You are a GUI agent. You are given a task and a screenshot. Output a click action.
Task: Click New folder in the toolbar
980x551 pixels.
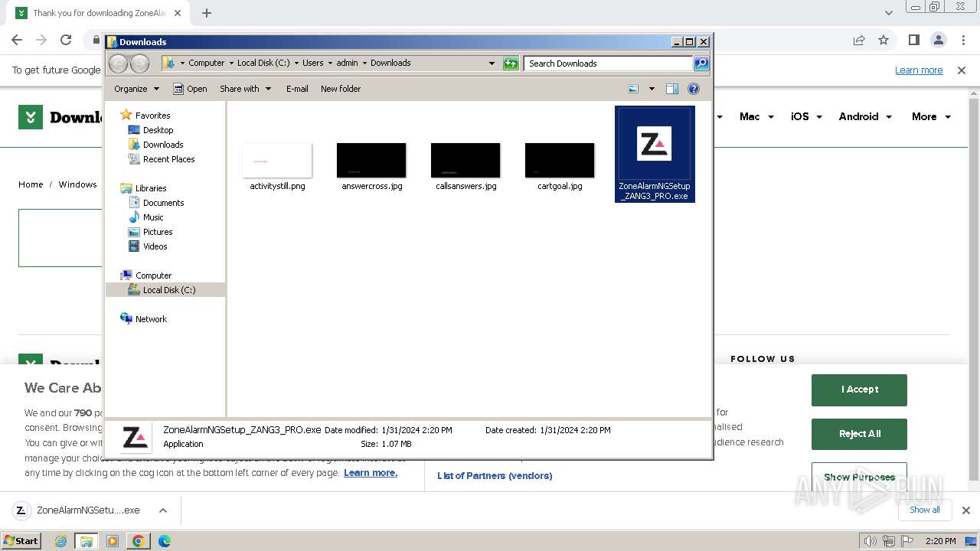341,89
